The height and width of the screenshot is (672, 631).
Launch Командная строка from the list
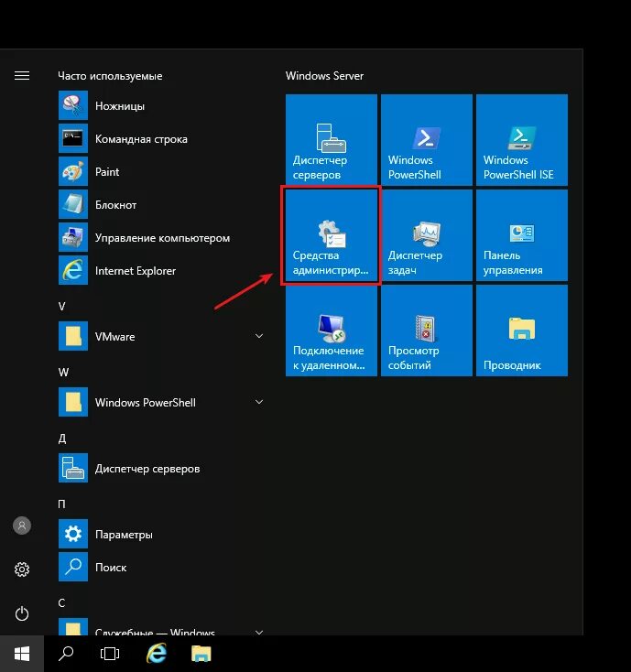click(161, 138)
